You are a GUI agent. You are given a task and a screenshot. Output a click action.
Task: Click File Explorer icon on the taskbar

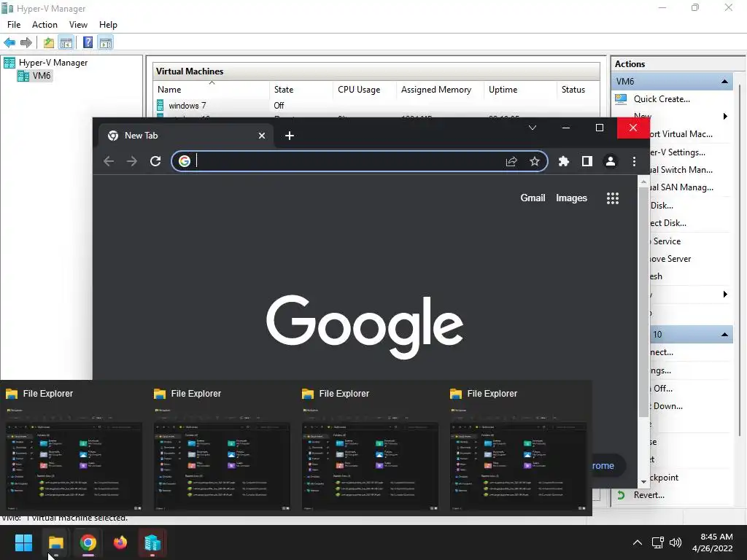tap(55, 542)
